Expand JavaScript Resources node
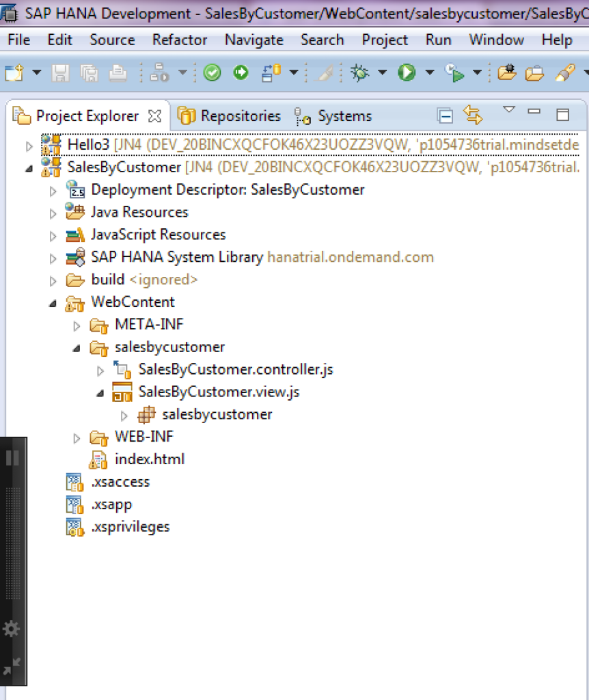 point(53,236)
